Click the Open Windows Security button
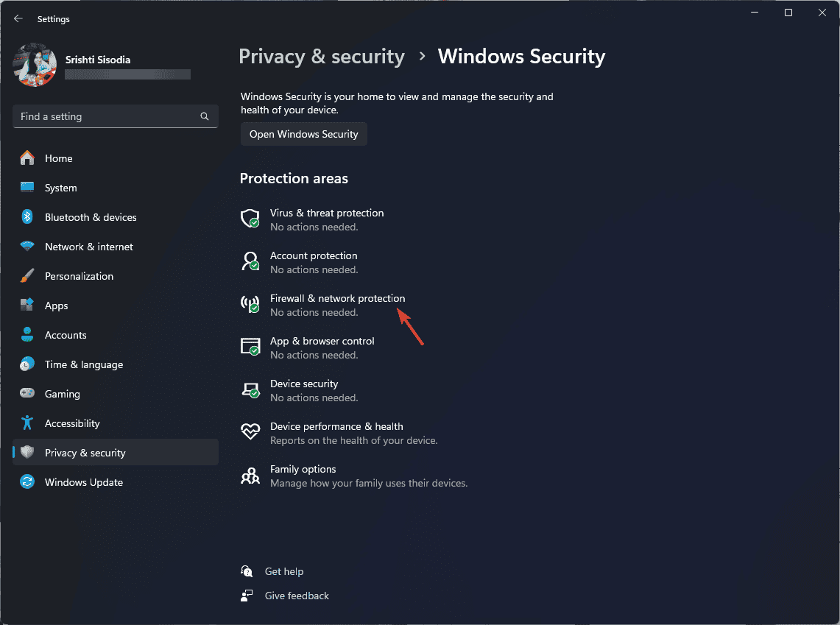The height and width of the screenshot is (625, 840). coord(304,134)
